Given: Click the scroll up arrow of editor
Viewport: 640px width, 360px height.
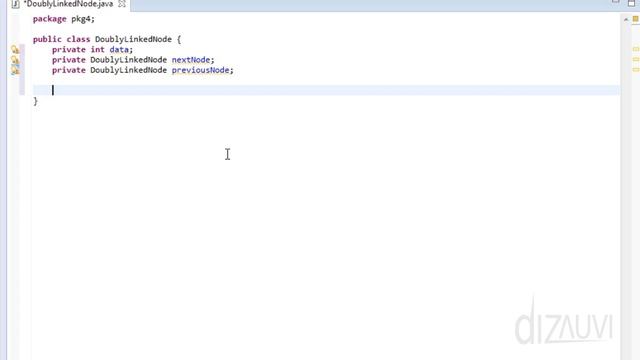Looking at the screenshot, I should click(626, 19).
